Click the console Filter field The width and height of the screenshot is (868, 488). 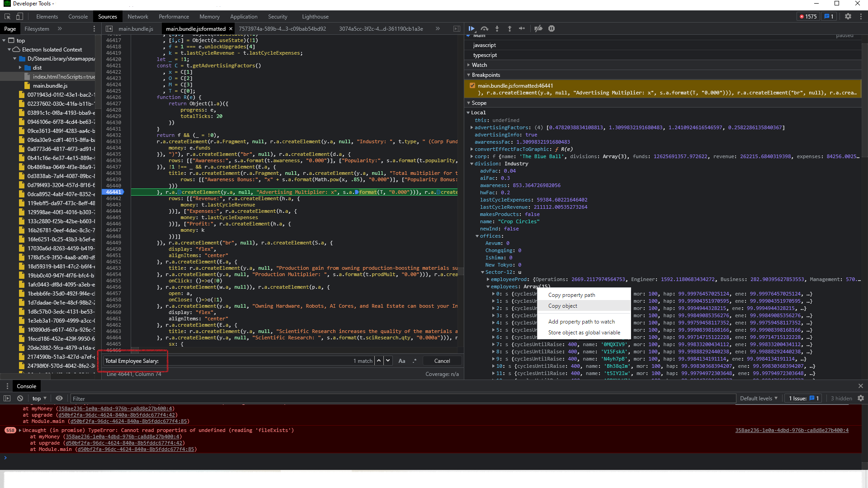(402, 399)
